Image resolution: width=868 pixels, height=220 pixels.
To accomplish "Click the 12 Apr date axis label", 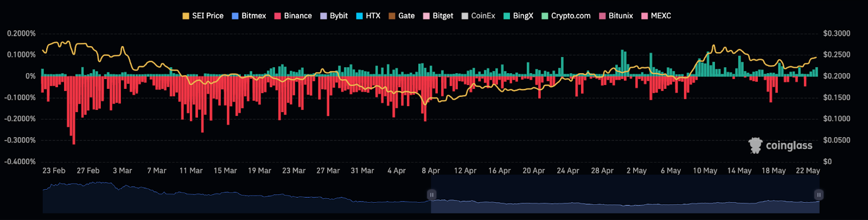I will point(465,171).
